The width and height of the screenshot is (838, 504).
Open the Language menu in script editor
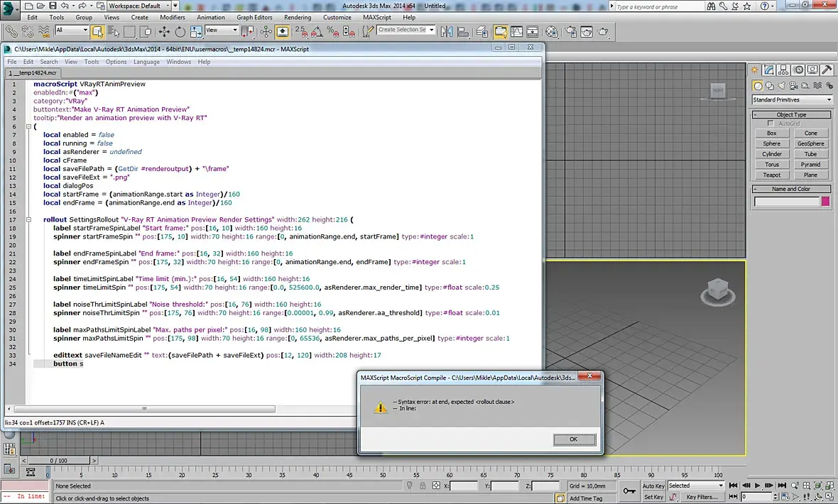pos(146,62)
